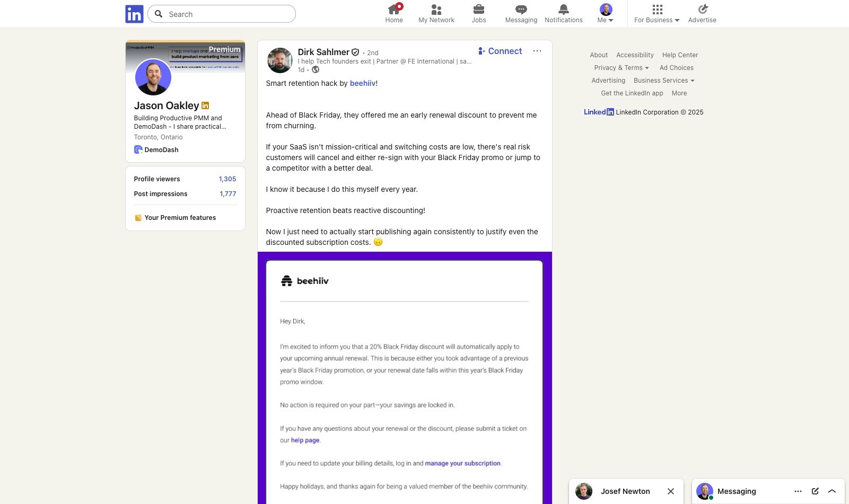The height and width of the screenshot is (504, 849).
Task: Click the Messaging overlay title
Action: tap(737, 491)
